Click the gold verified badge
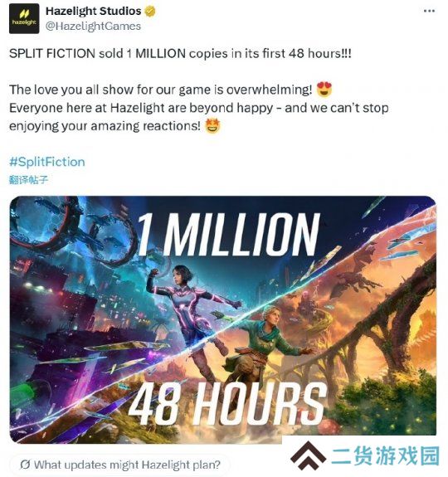 pyautogui.click(x=149, y=12)
